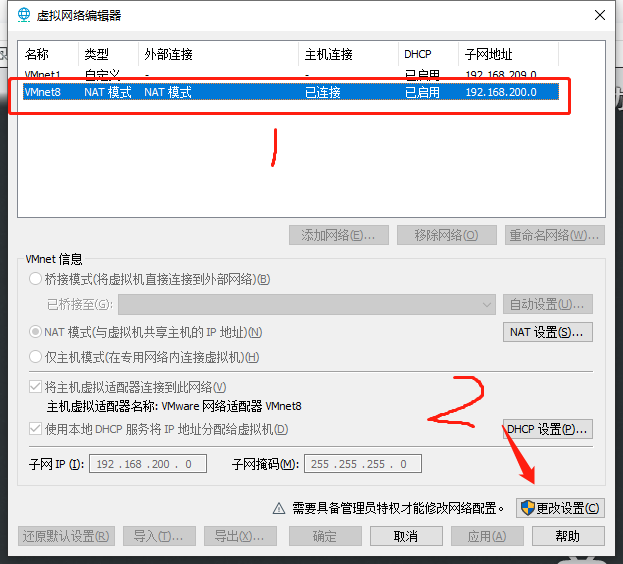Image resolution: width=623 pixels, height=564 pixels.
Task: Click the 导出(X) button
Action: tap(240, 536)
